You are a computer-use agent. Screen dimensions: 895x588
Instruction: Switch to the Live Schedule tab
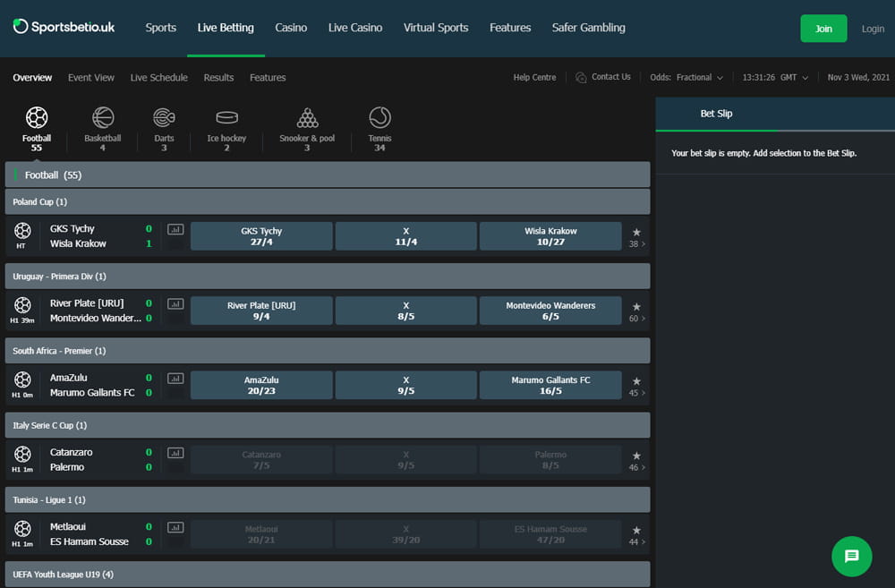(158, 78)
